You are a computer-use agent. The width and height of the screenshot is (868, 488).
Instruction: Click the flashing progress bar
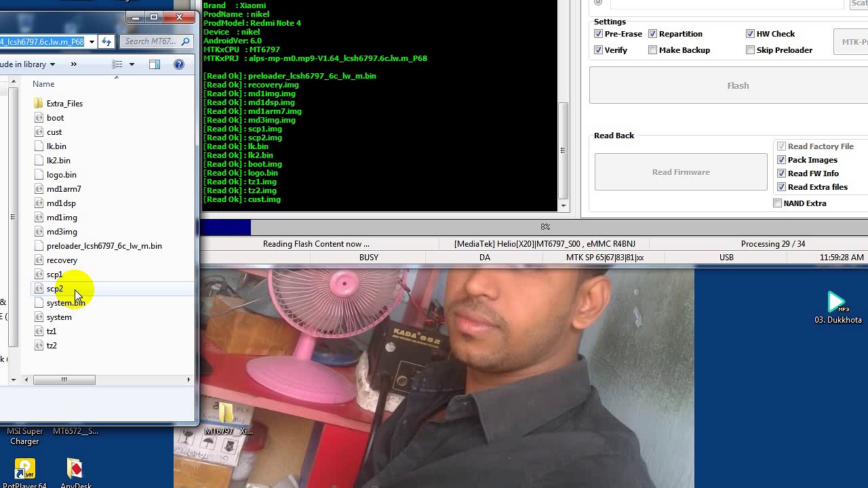tap(534, 227)
